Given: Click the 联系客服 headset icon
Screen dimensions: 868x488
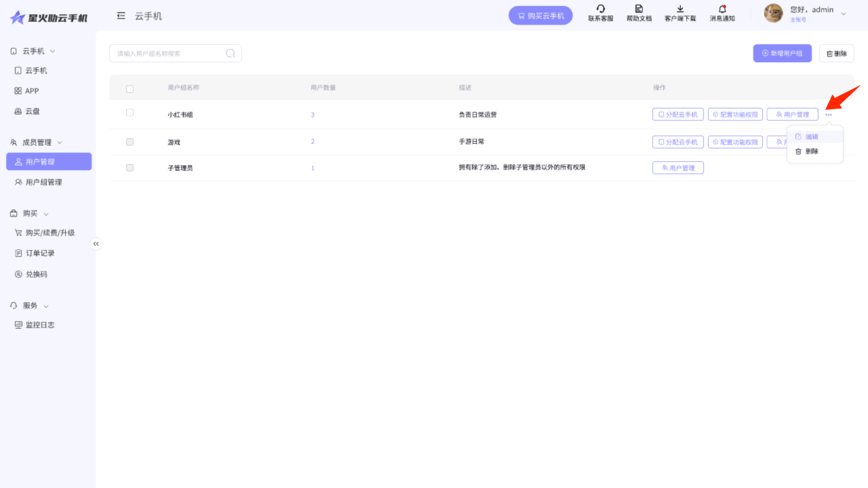Looking at the screenshot, I should (600, 9).
